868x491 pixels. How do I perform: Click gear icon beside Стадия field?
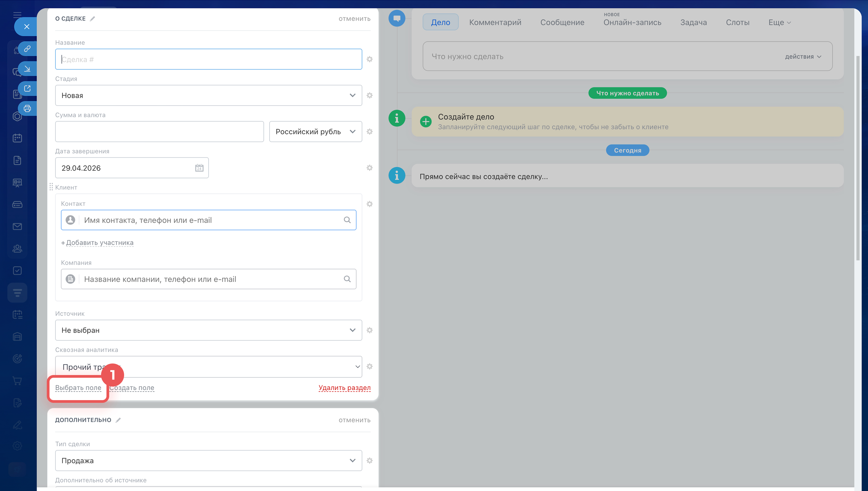(369, 95)
